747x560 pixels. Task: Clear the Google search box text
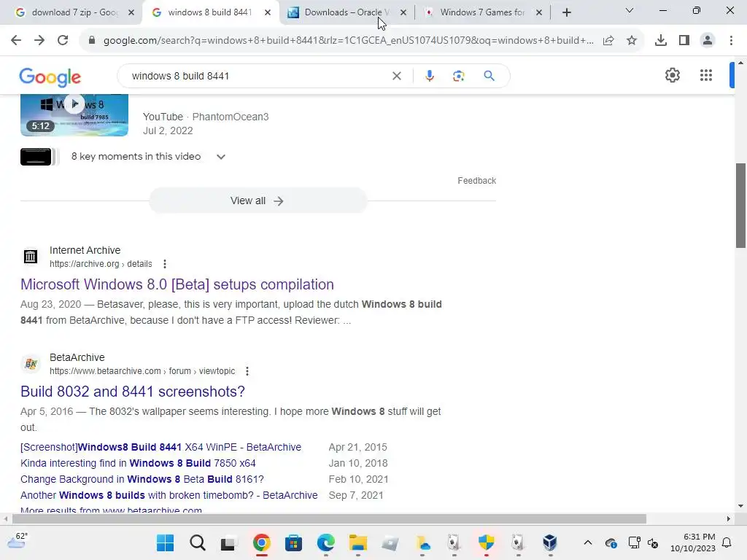[396, 76]
